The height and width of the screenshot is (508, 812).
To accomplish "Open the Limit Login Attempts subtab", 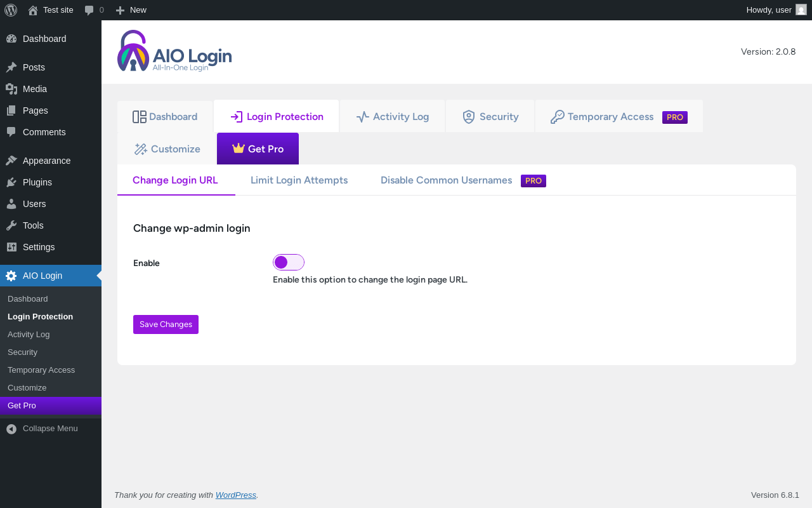I will click(299, 180).
